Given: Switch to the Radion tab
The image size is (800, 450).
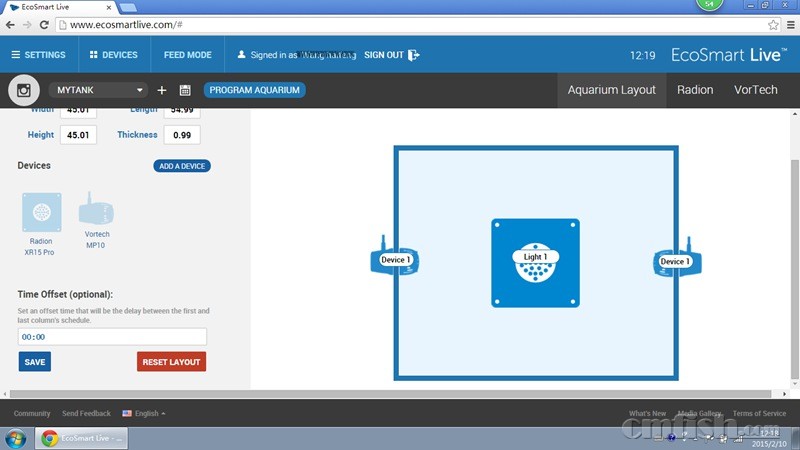Looking at the screenshot, I should pos(695,90).
